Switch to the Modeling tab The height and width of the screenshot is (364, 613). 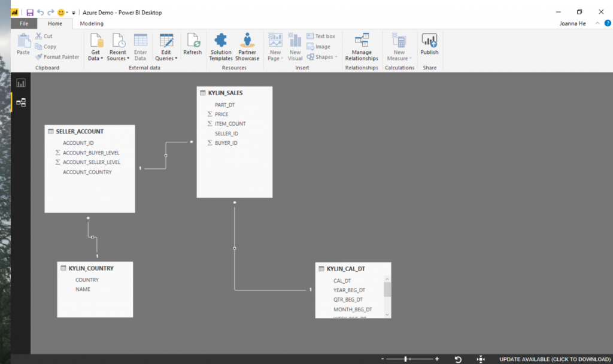coord(92,23)
